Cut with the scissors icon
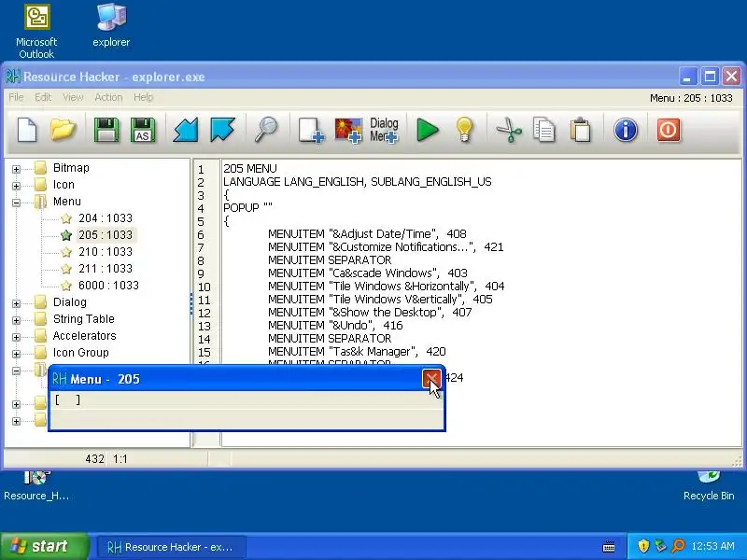This screenshot has height=560, width=747. click(508, 130)
